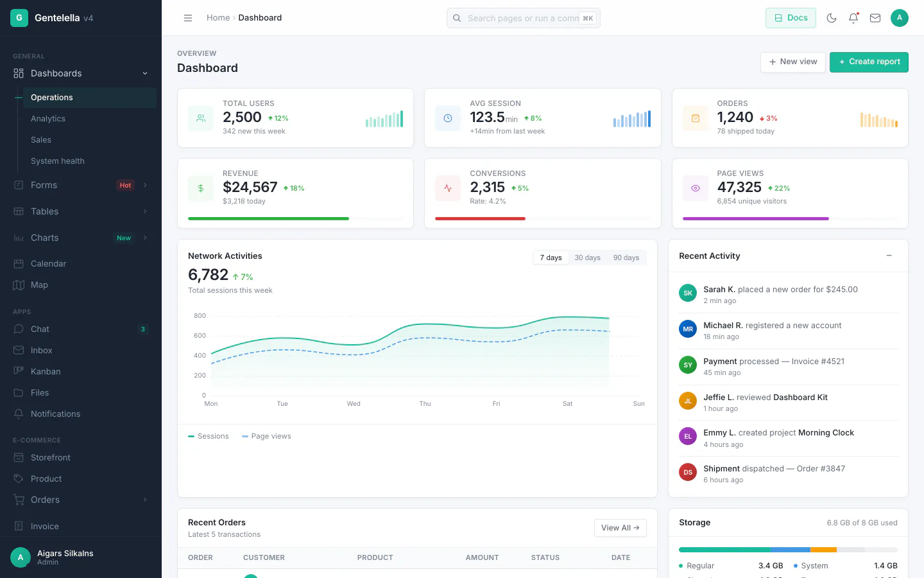
Task: Click the Inbox envelope sidebar icon
Action: (x=19, y=351)
